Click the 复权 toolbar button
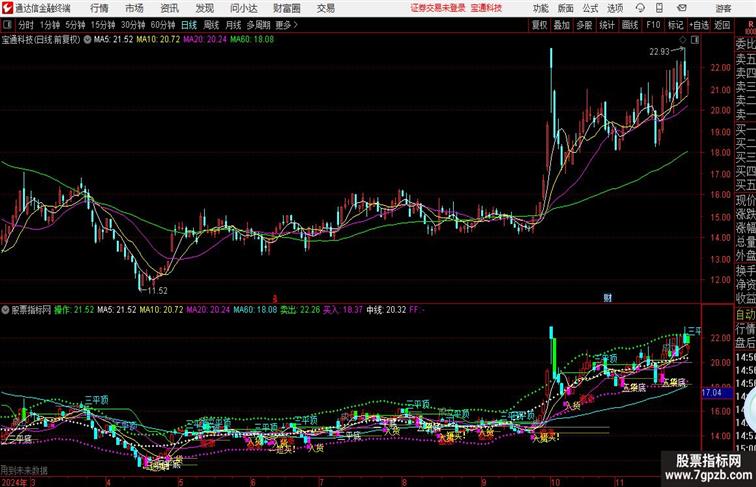This screenshot has width=756, height=487. (x=540, y=25)
